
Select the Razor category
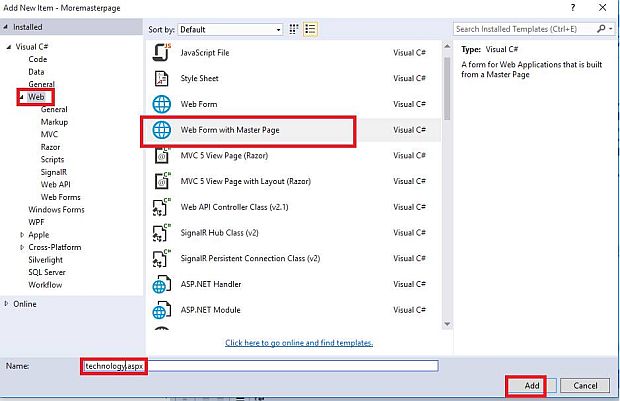50,147
